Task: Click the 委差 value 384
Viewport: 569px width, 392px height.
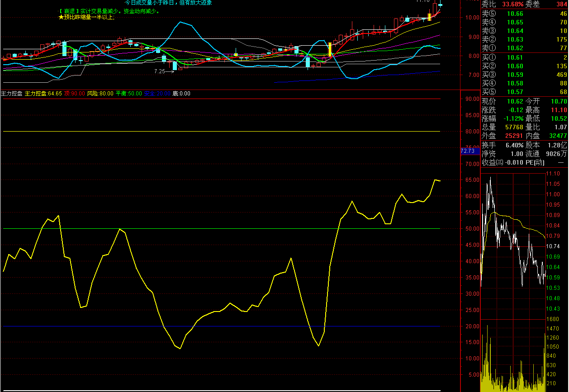Action: [561, 5]
